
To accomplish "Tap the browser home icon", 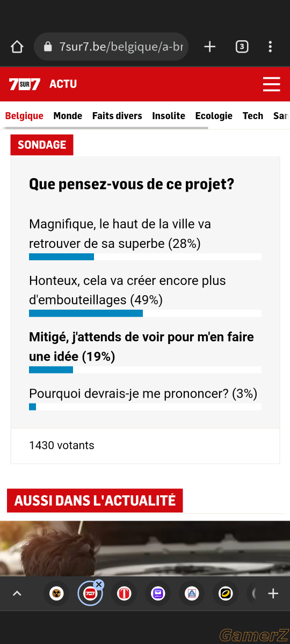I will pyautogui.click(x=17, y=47).
